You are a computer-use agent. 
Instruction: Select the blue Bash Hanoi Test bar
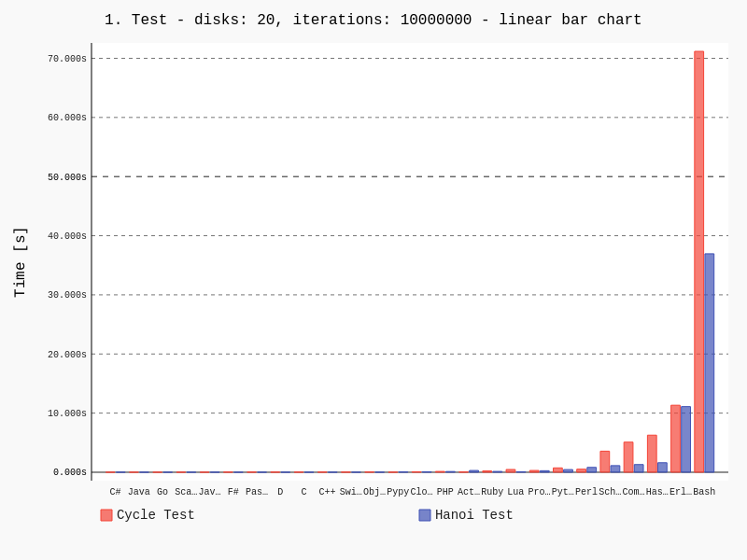coord(710,363)
